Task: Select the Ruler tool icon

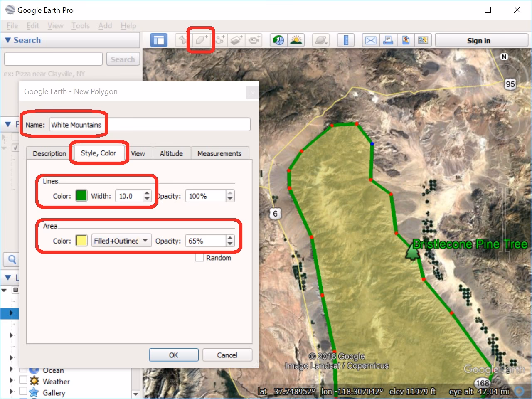Action: click(346, 40)
